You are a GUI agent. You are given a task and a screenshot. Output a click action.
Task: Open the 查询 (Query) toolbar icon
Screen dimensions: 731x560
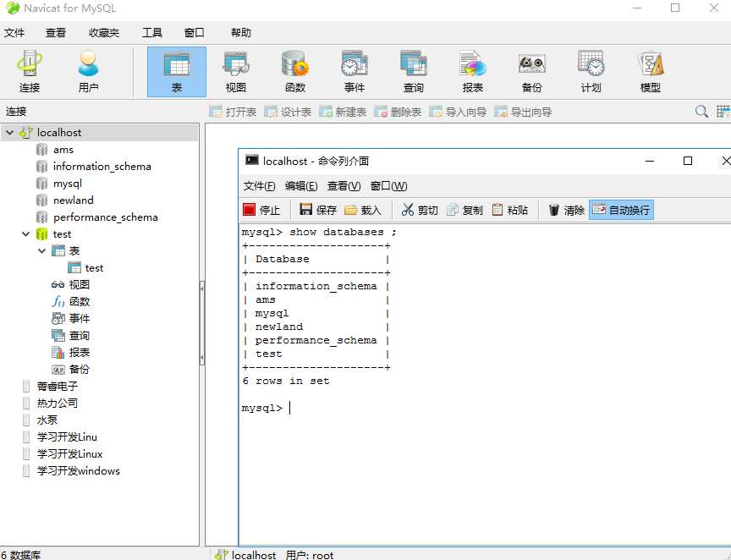point(414,72)
